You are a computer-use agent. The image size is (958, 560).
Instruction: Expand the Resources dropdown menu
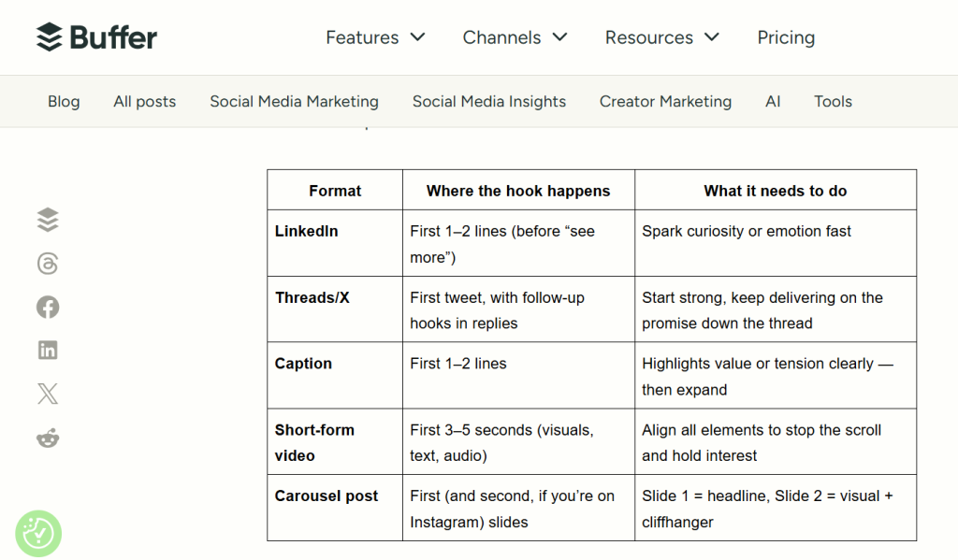pyautogui.click(x=661, y=37)
